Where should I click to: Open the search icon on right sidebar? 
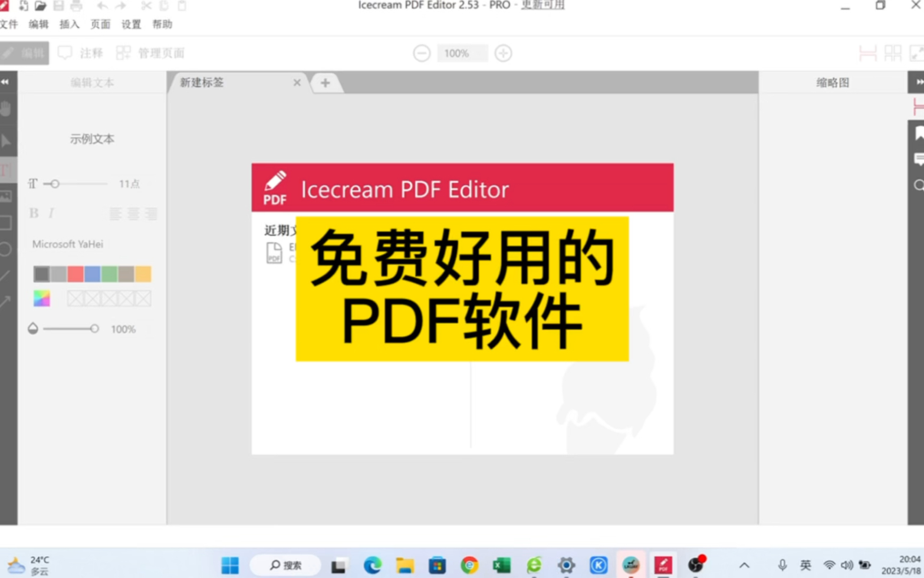(x=919, y=185)
